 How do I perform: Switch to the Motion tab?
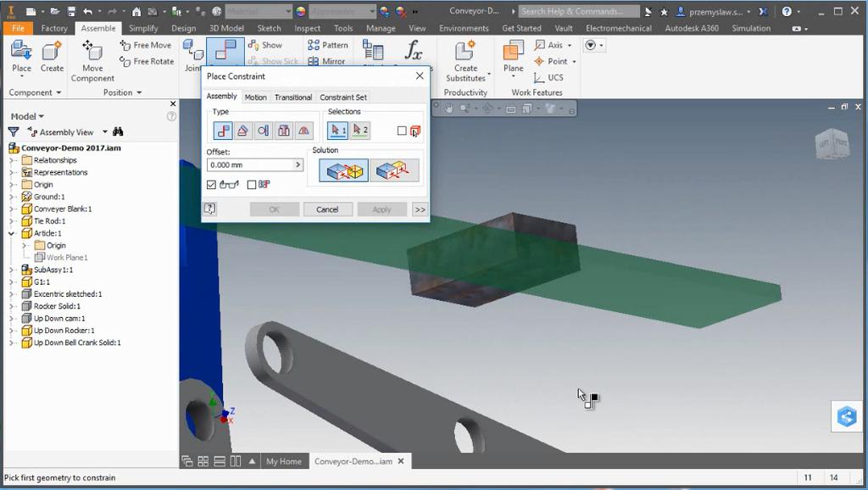click(x=256, y=97)
